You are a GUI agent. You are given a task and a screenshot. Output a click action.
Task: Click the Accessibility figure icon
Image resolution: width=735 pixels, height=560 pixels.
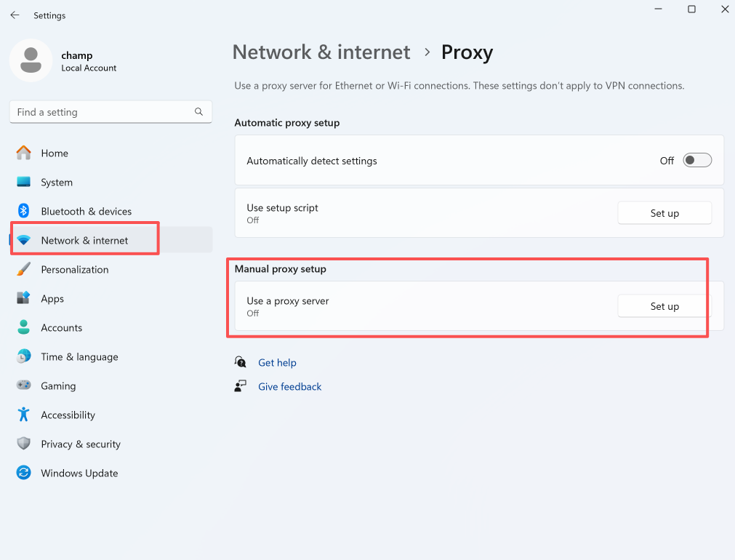pyautogui.click(x=24, y=415)
